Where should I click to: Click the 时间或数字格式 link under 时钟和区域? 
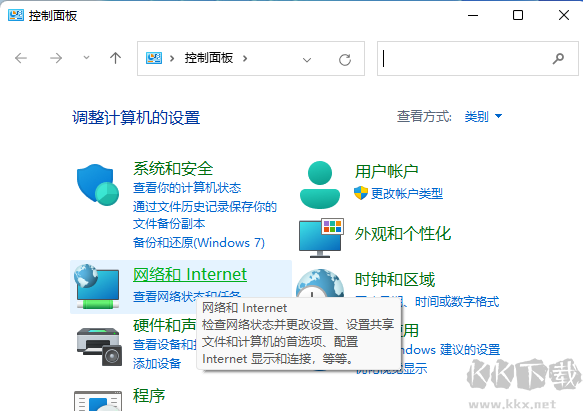coord(457,302)
